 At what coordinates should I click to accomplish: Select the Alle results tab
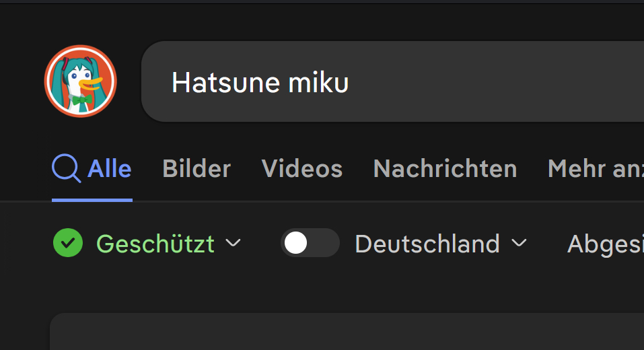coord(109,168)
